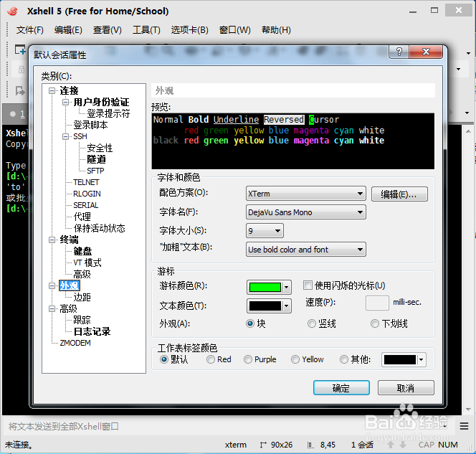The height and width of the screenshot is (454, 476).
Task: Click the 编辑(E)... color scheme button
Action: pos(399,194)
